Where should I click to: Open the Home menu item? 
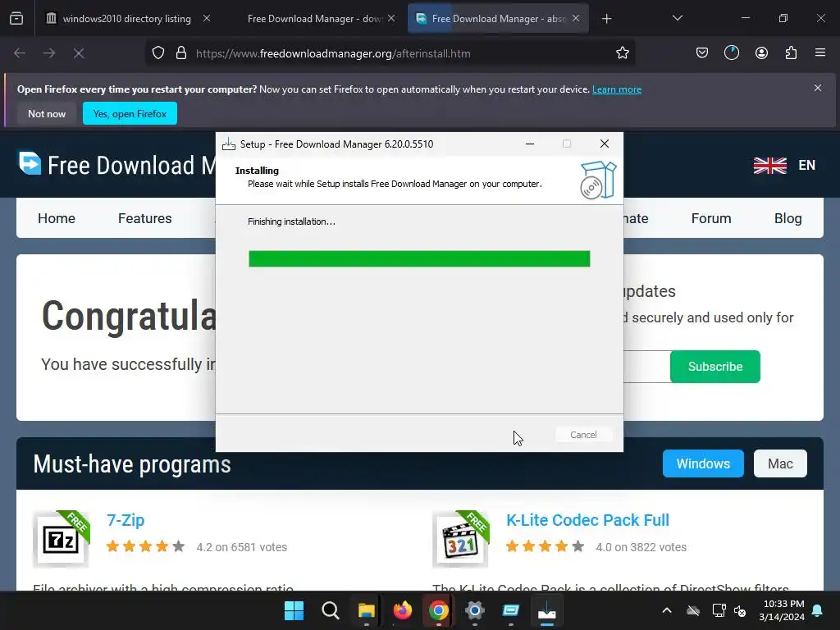[57, 218]
